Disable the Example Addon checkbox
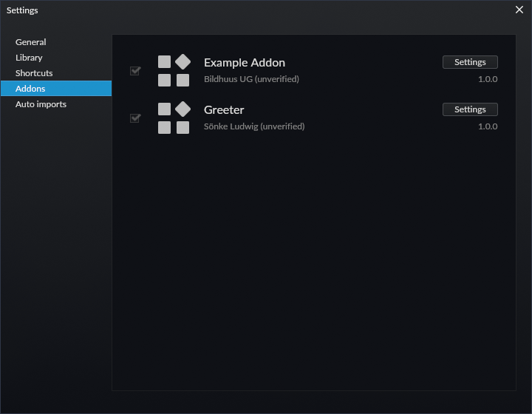532x414 pixels. pos(135,71)
